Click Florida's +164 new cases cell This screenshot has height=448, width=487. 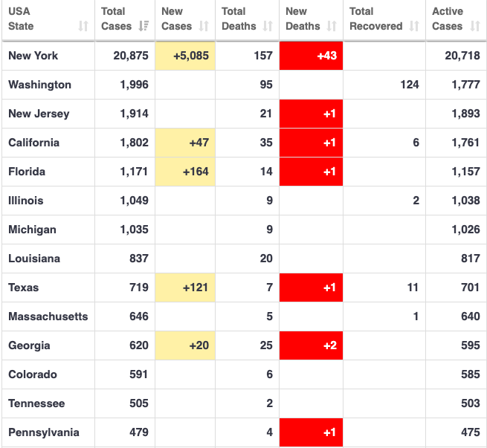(x=185, y=172)
